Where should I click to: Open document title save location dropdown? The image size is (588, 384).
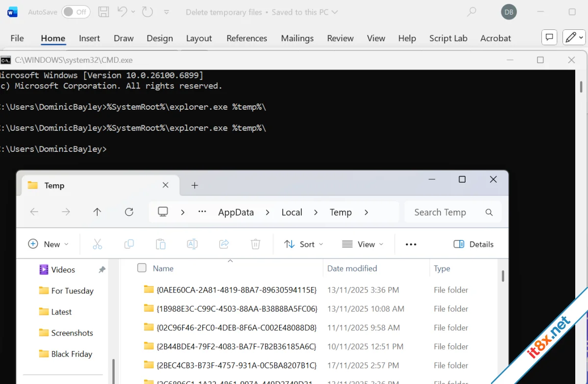(335, 12)
